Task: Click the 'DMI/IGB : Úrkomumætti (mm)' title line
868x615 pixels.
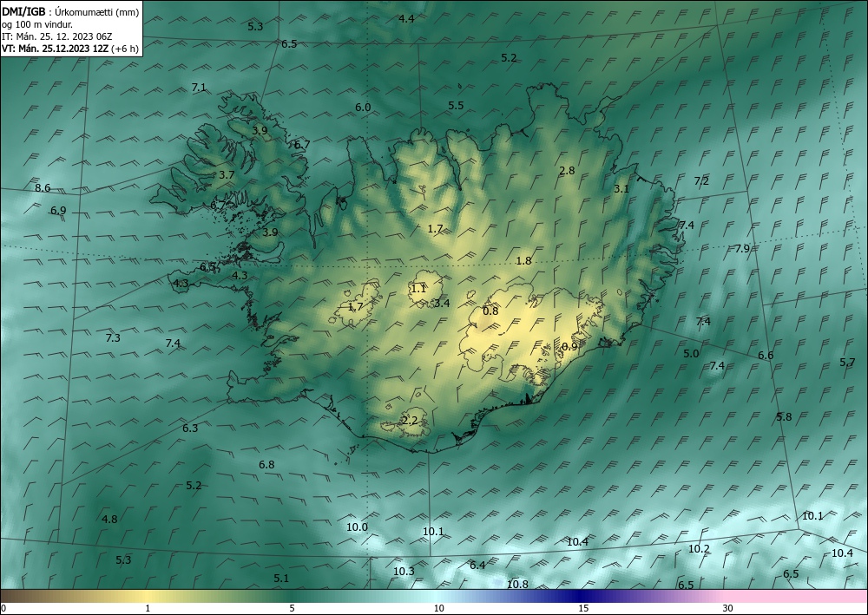Action: 70,12
